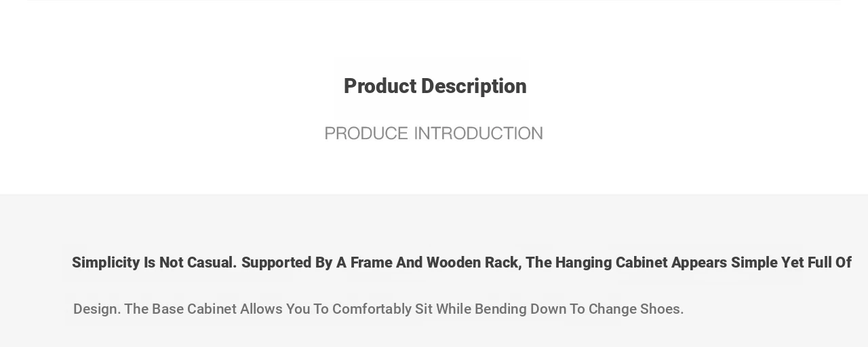Click the word 'PRODUCE' in the subtitle

tap(366, 133)
